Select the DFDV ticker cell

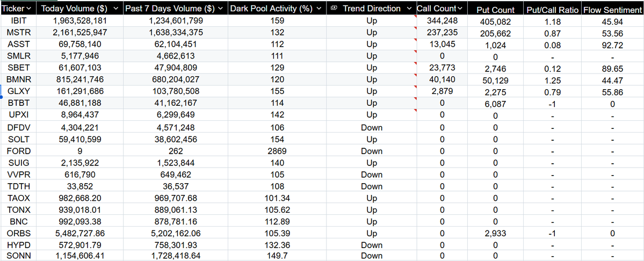[19, 127]
